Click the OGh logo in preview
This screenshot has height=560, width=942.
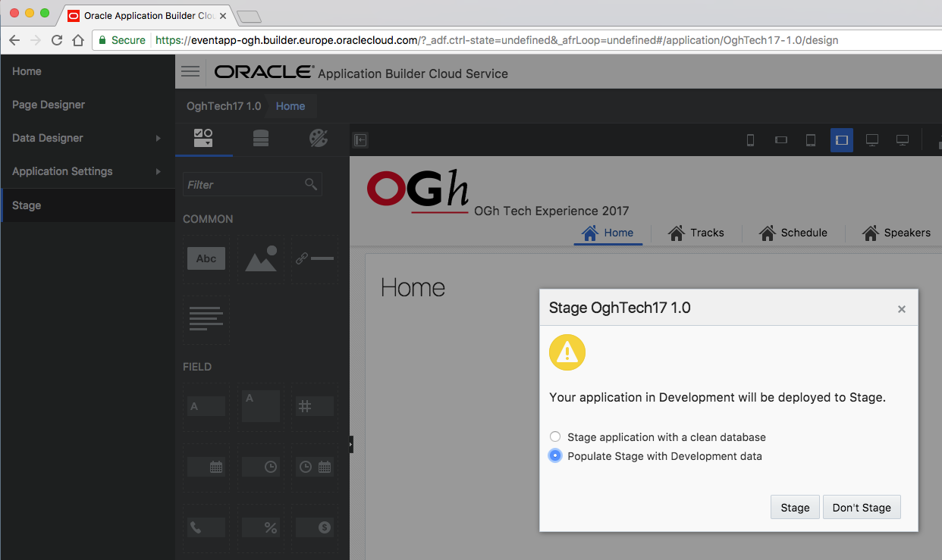point(418,192)
